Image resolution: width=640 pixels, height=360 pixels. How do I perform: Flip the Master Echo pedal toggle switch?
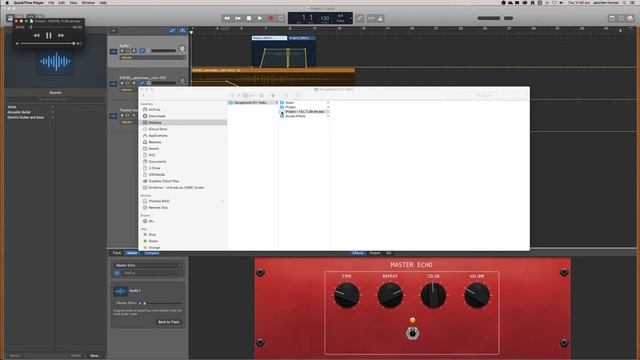pyautogui.click(x=413, y=333)
